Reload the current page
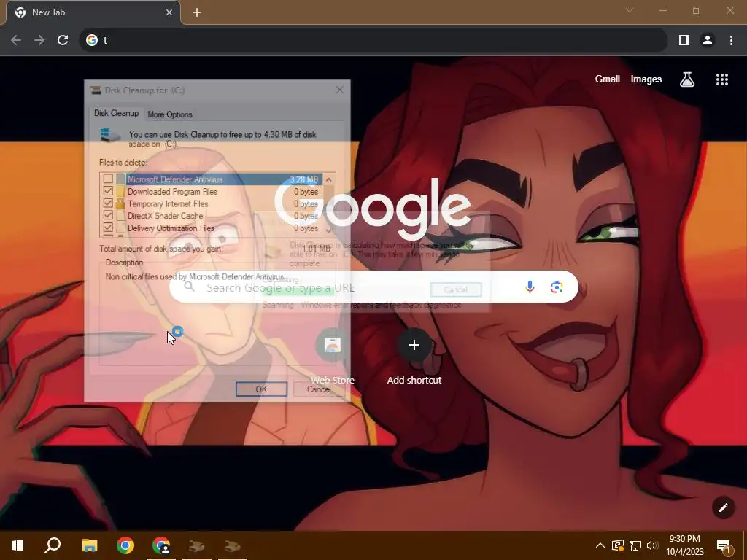Image resolution: width=747 pixels, height=560 pixels. 63,41
